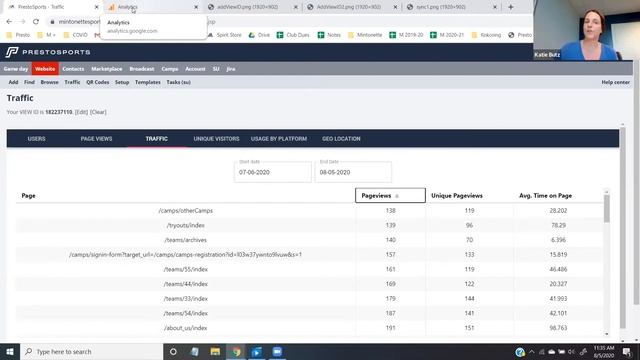Open the Notes bookmark
Viewport: 640px width, 360px height.
(x=329, y=35)
